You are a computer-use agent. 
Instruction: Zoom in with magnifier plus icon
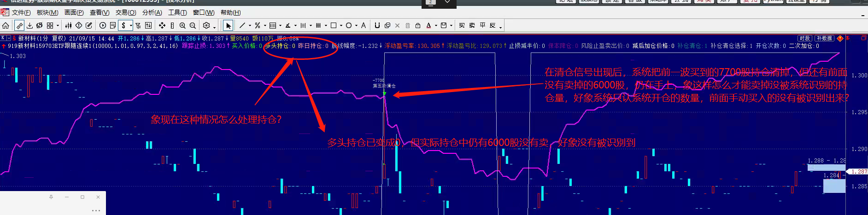coord(182,25)
